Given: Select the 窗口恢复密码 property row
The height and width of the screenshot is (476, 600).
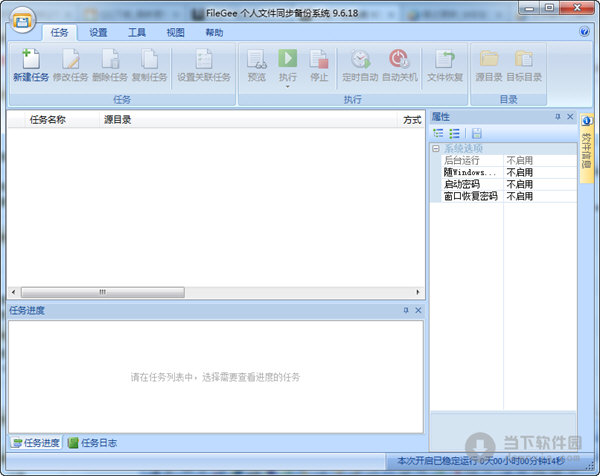Looking at the screenshot, I should click(x=509, y=196).
